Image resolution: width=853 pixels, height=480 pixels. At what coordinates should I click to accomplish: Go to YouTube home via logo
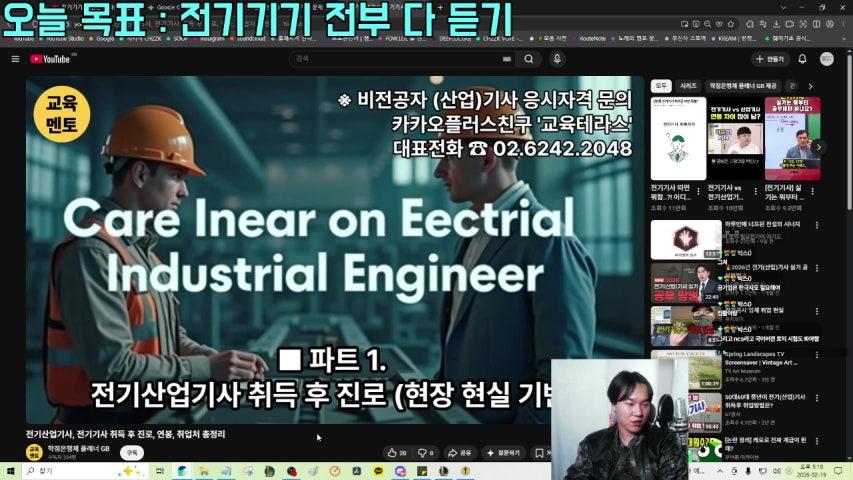click(50, 59)
